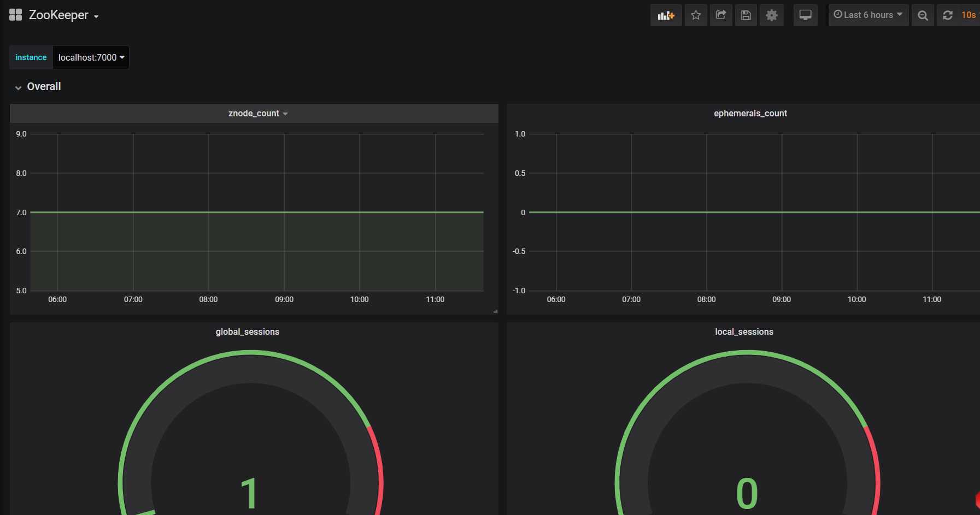Open the localhost:7000 instance dropdown
The height and width of the screenshot is (515, 980).
91,57
